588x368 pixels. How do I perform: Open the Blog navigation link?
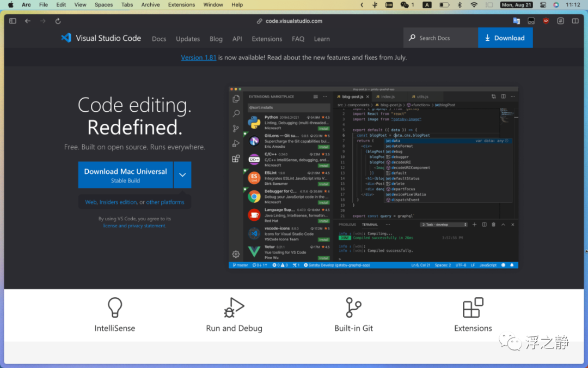click(x=216, y=39)
